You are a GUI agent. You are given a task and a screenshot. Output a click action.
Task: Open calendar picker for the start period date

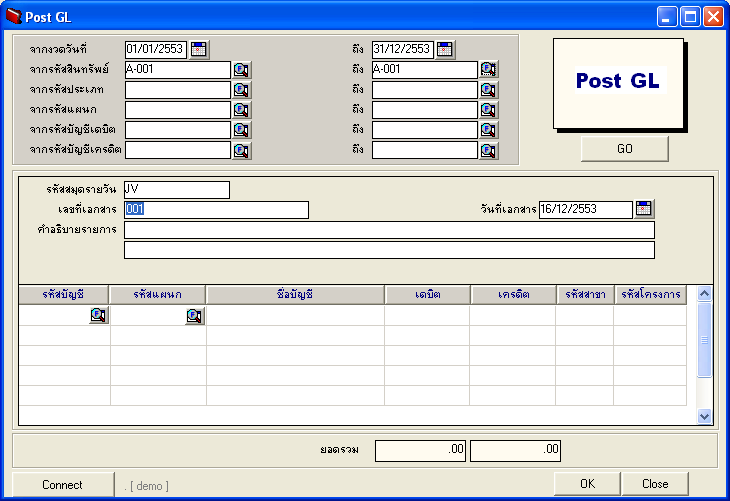(198, 49)
